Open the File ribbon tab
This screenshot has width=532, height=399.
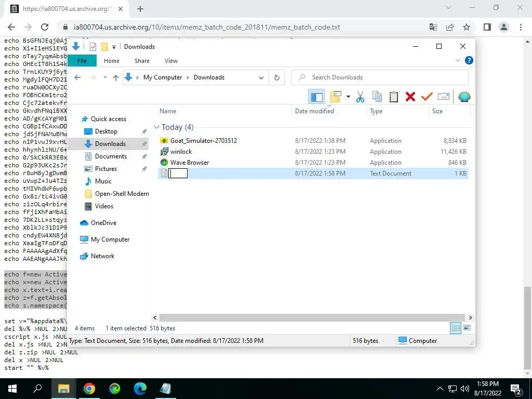point(82,61)
